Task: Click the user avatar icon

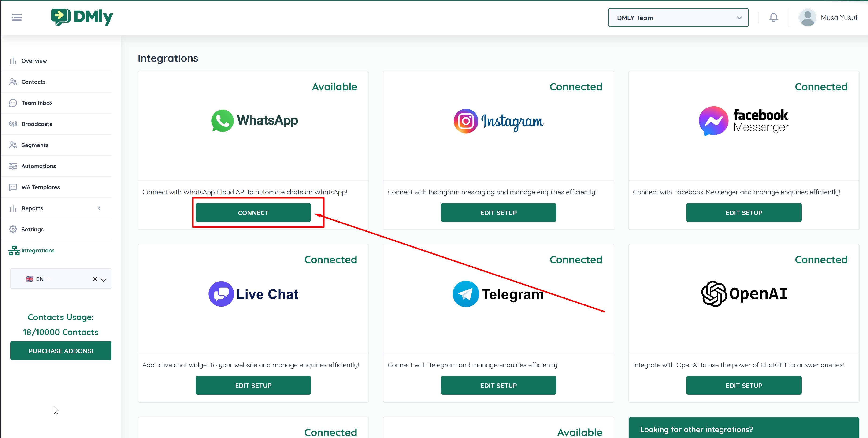Action: pyautogui.click(x=807, y=18)
